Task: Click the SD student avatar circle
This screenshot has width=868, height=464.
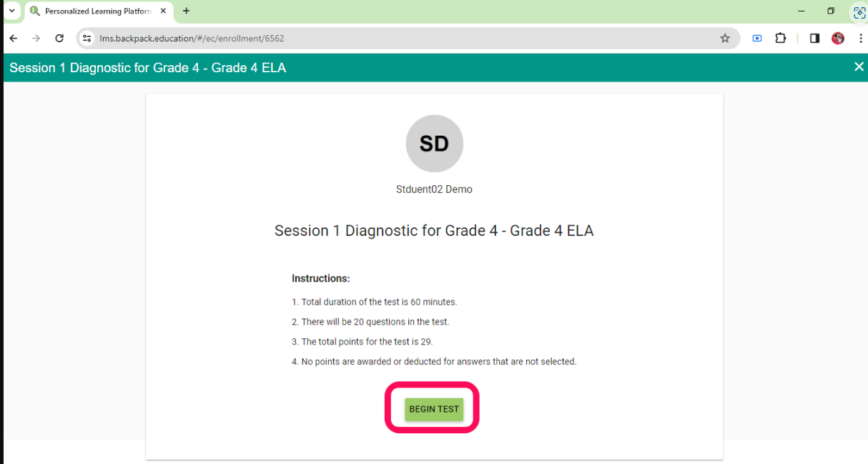Action: pyautogui.click(x=434, y=144)
